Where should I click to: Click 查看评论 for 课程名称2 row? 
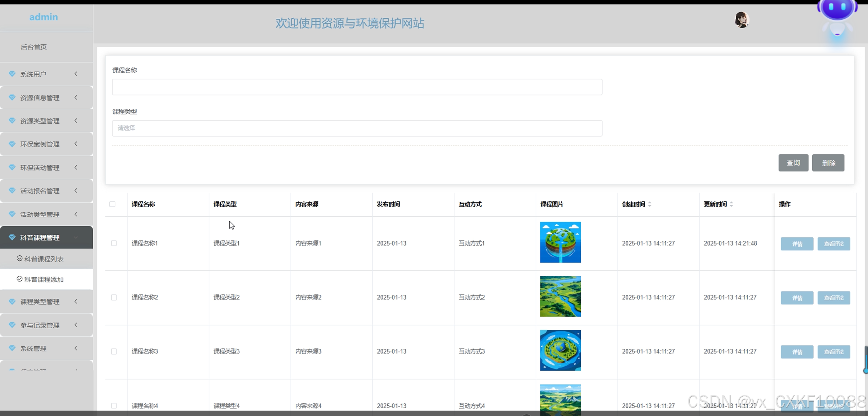(x=833, y=298)
